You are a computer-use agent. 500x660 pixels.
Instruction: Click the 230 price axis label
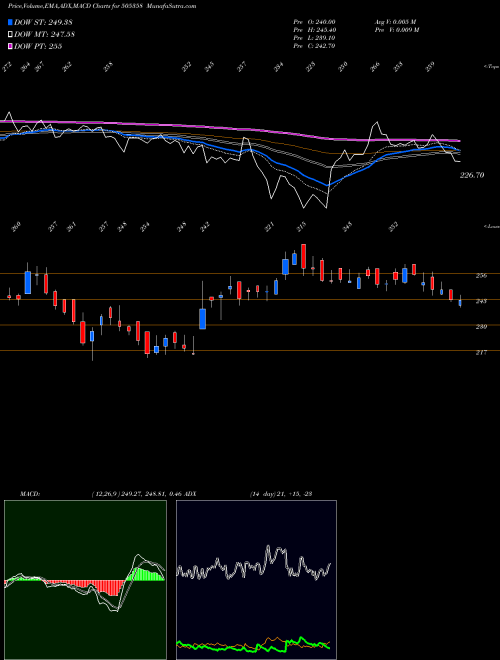pyautogui.click(x=481, y=327)
